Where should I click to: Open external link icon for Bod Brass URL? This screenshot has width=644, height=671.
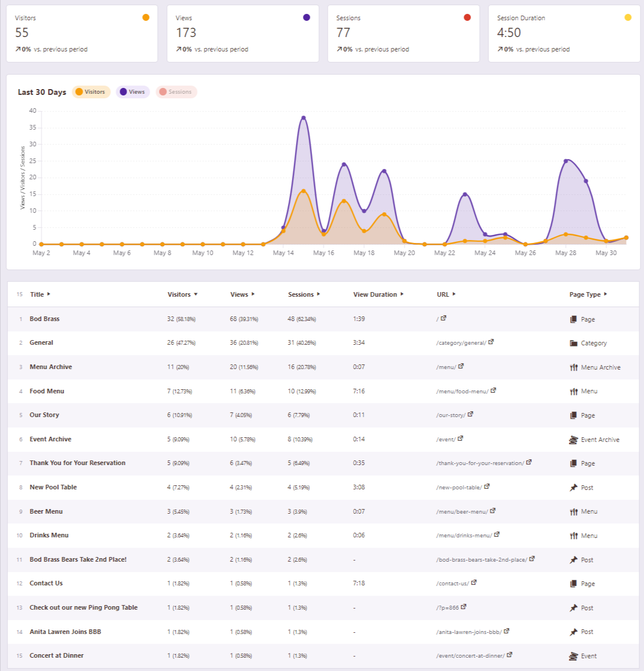(443, 318)
